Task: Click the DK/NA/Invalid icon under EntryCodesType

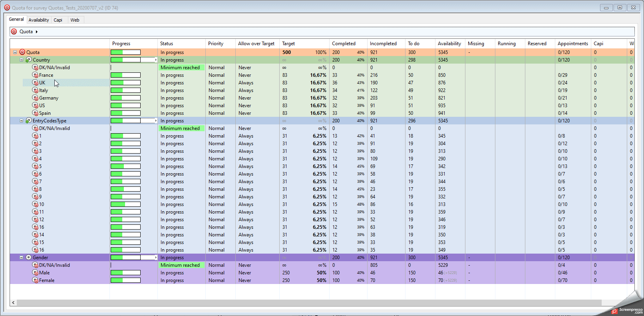Action: [35, 128]
